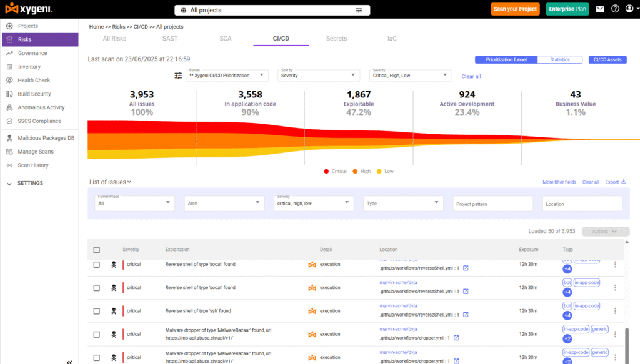The width and height of the screenshot is (640, 364).
Task: Open the help question mark icon
Action: click(615, 9)
